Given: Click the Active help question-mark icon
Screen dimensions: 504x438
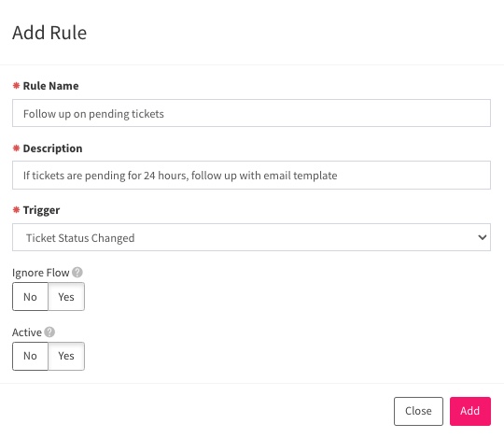Looking at the screenshot, I should click(x=49, y=332).
